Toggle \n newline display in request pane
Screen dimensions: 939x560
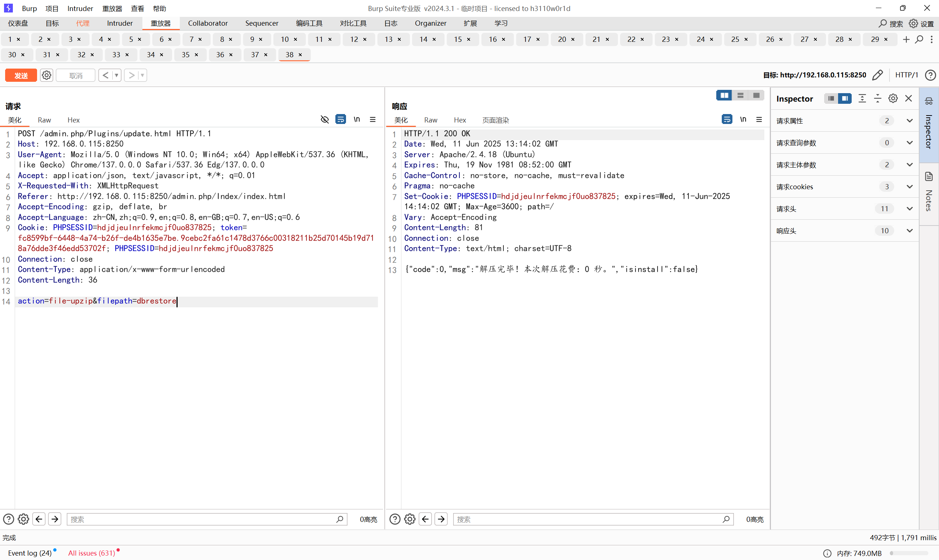click(357, 119)
